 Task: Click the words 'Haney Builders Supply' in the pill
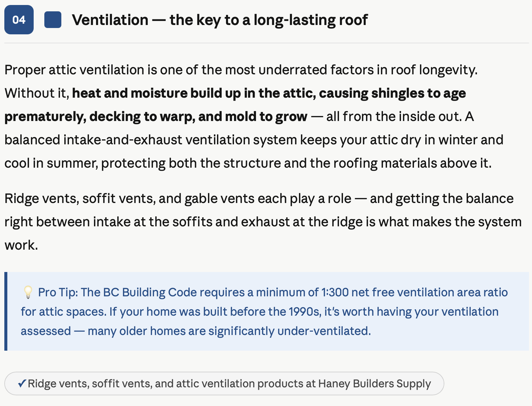point(375,384)
